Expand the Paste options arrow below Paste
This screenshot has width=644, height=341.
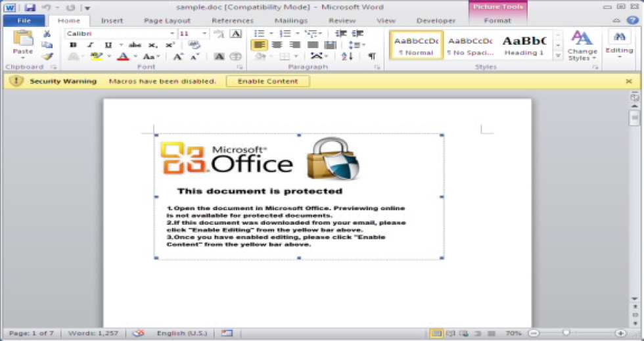(x=22, y=58)
